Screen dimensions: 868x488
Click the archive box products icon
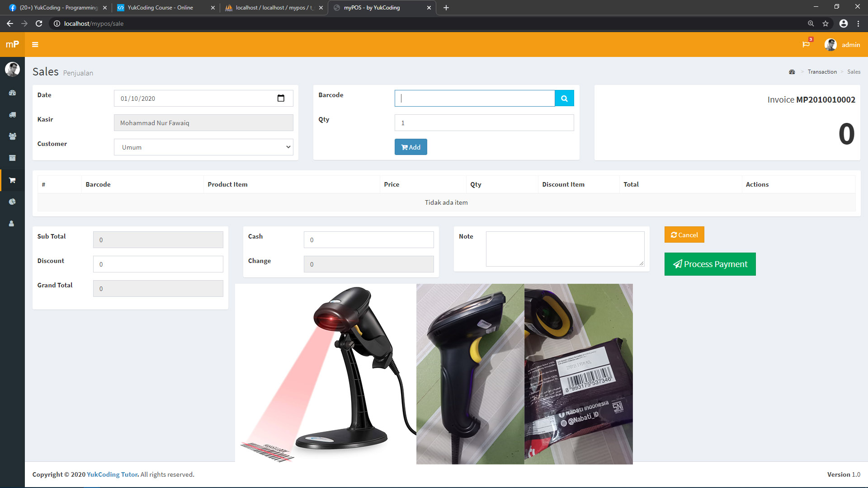tap(12, 158)
